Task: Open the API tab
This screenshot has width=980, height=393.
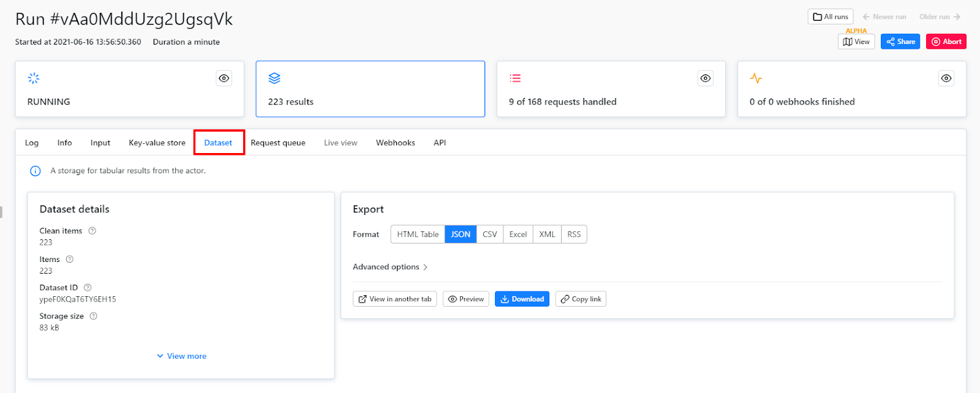Action: (440, 143)
